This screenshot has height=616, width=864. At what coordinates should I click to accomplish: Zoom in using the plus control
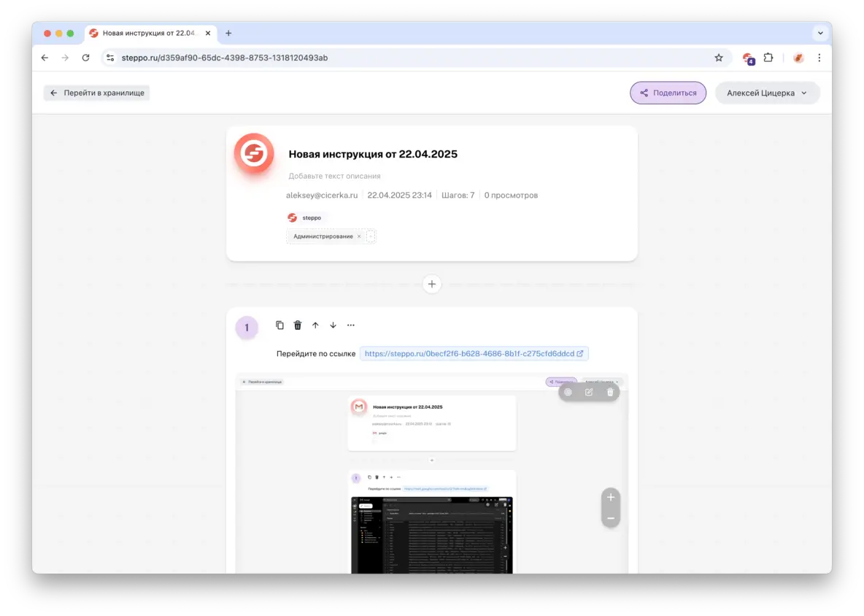tap(610, 497)
